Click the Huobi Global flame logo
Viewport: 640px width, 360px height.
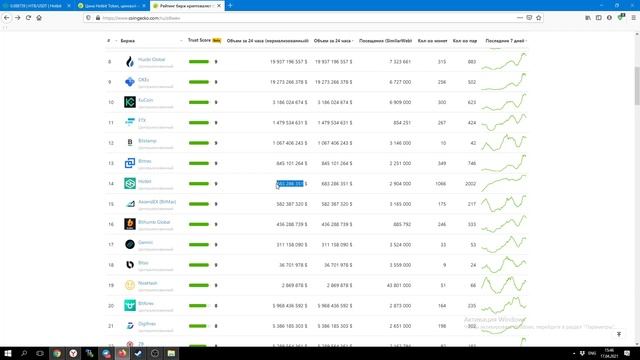tap(130, 62)
